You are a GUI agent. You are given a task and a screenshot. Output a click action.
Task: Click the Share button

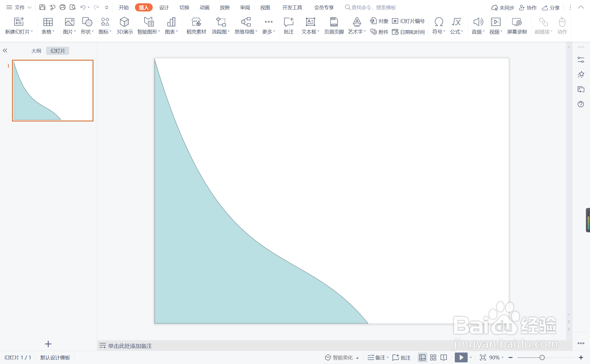[x=551, y=8]
